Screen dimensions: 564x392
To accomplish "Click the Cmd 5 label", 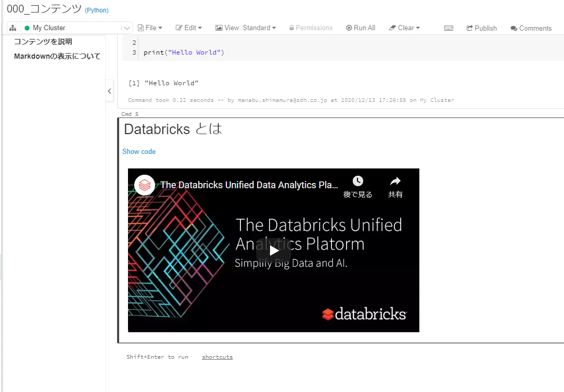I will [130, 114].
